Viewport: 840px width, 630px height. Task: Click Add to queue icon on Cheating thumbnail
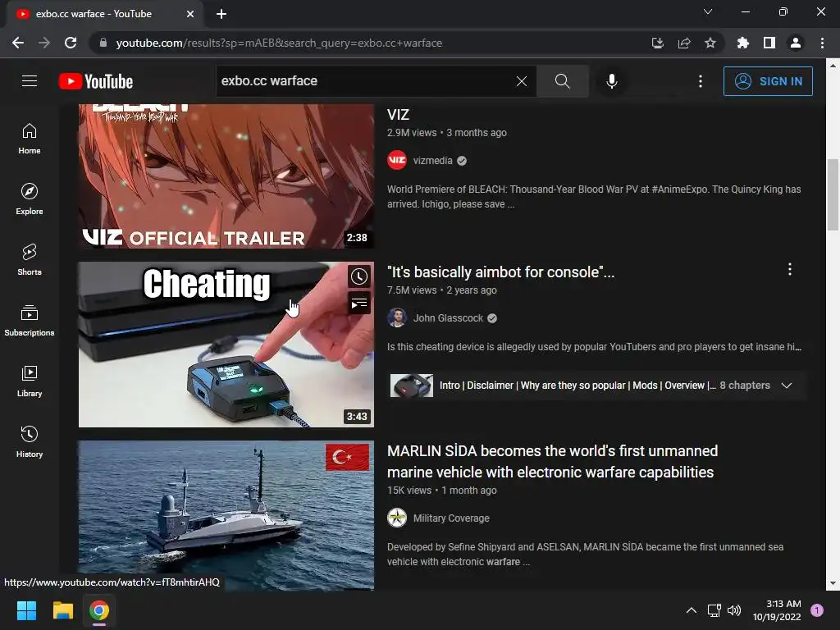pos(359,304)
